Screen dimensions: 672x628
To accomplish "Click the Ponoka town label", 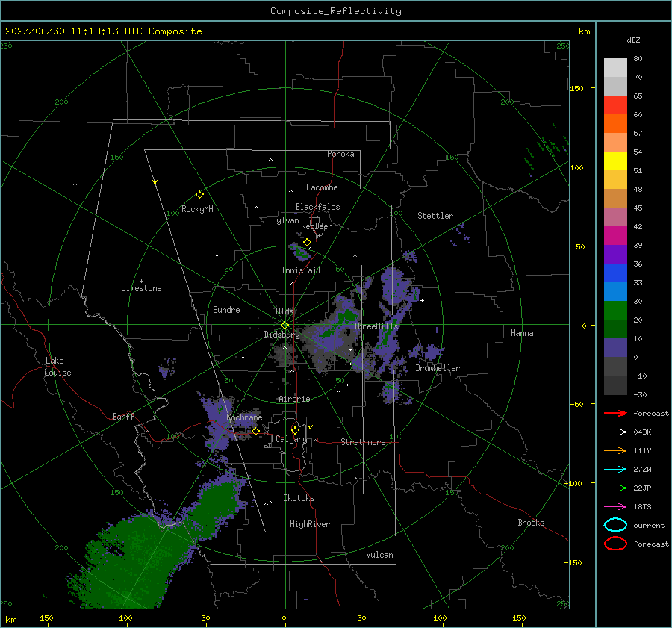I will tap(340, 154).
